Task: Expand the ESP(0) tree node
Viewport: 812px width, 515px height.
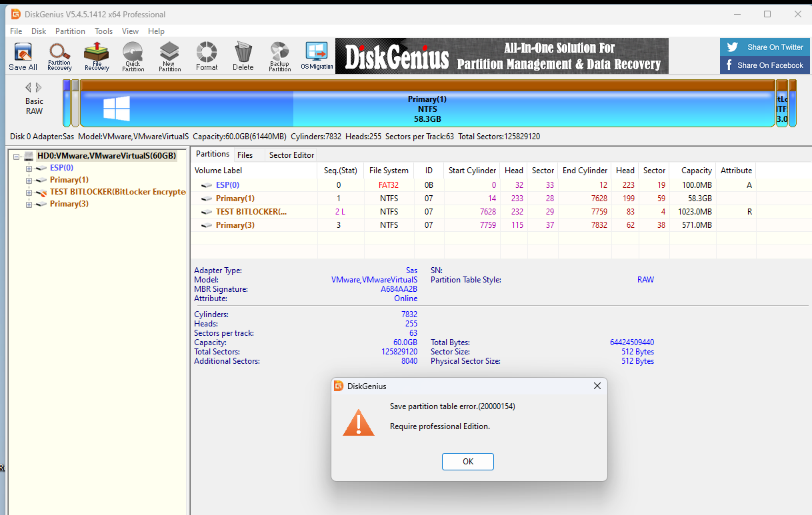Action: 29,168
